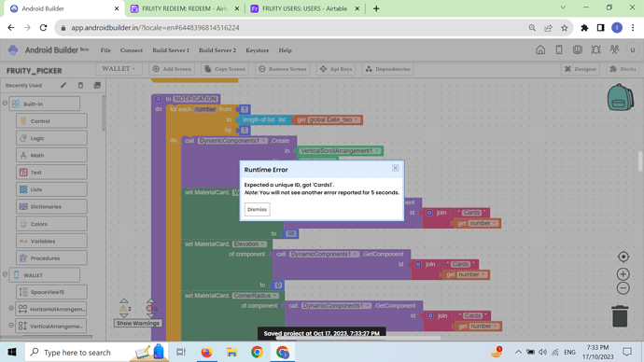Screen dimensions: 644x362
Task: Open the File menu
Action: tap(105, 50)
